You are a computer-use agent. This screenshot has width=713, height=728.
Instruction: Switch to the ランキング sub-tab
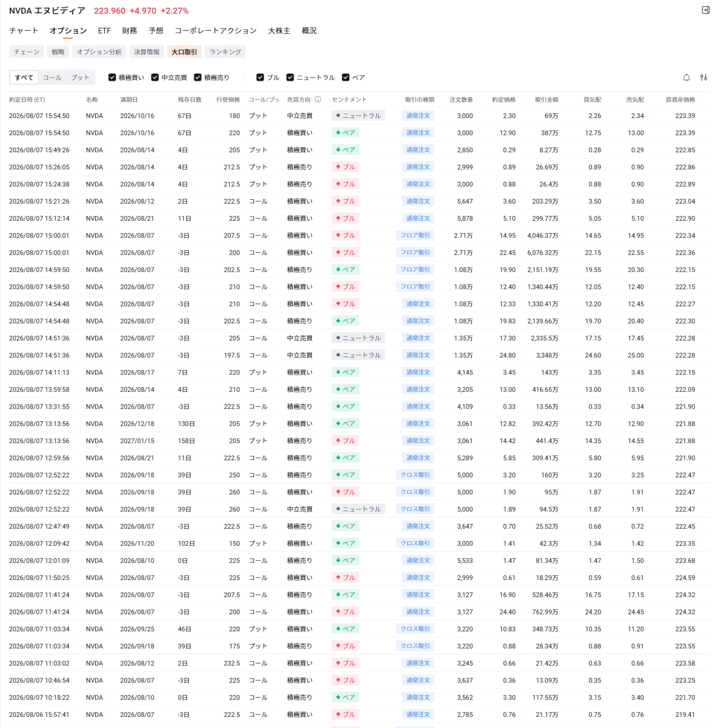pyautogui.click(x=225, y=52)
